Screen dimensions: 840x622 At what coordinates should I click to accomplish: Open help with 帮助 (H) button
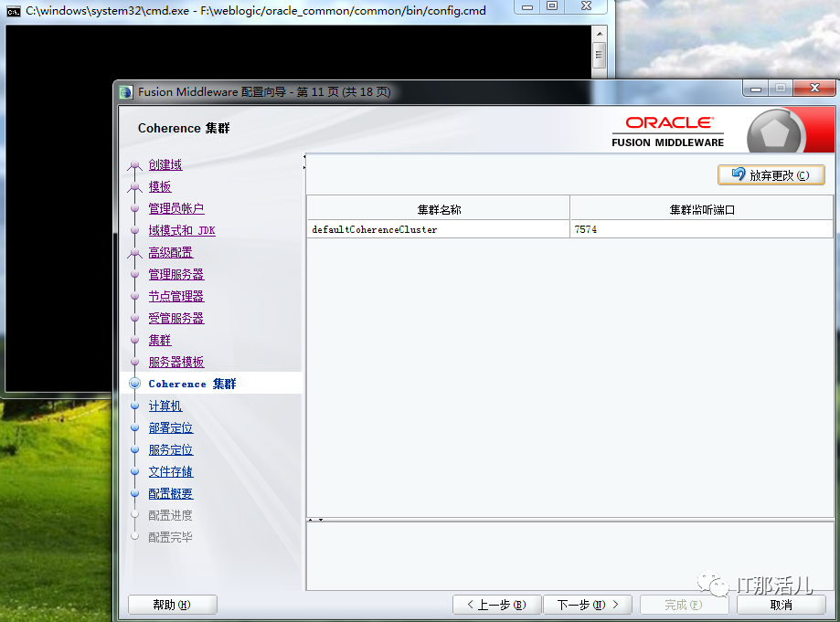point(172,605)
